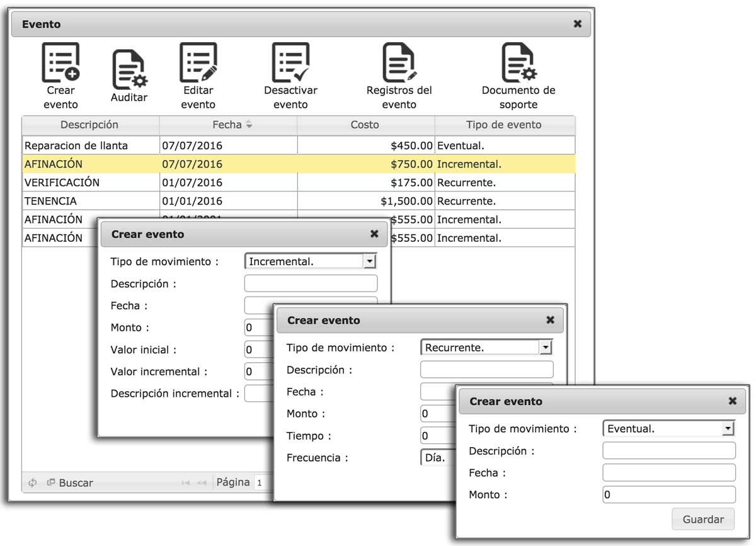Viewport: 756px width, 546px height.
Task: Focus Monto field in Eventual dialog
Action: click(x=669, y=494)
